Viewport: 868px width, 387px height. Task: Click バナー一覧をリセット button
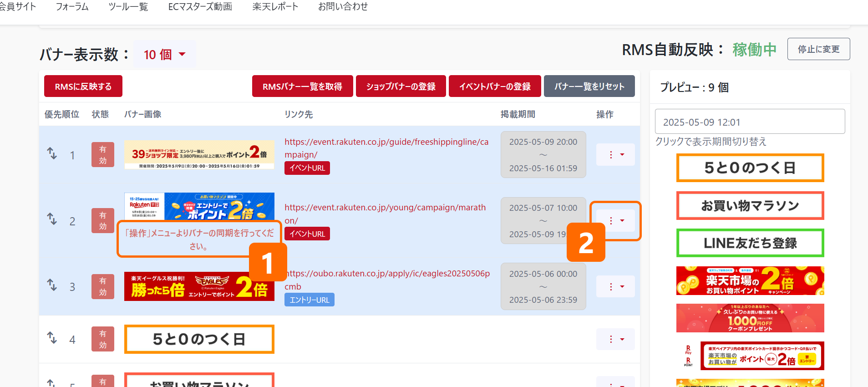click(589, 86)
